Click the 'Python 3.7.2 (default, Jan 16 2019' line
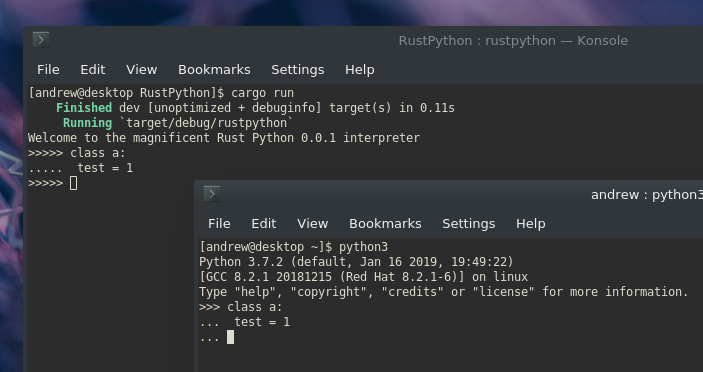This screenshot has width=703, height=372. pyautogui.click(x=356, y=262)
